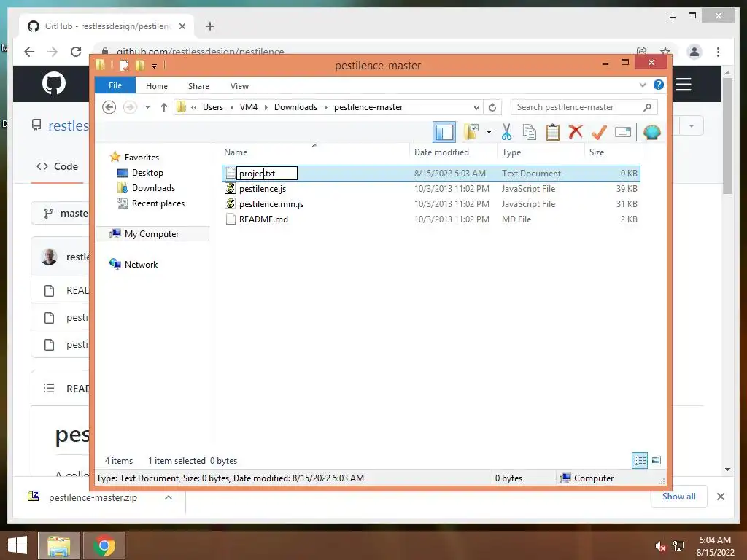Viewport: 747px width, 560px height.
Task: Click Explorer forward arrow button
Action: 130,107
